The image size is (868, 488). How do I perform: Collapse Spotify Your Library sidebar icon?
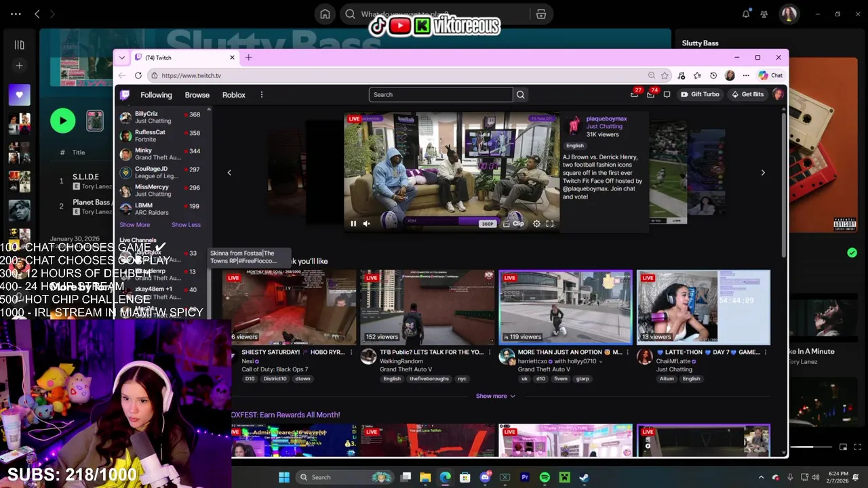19,45
